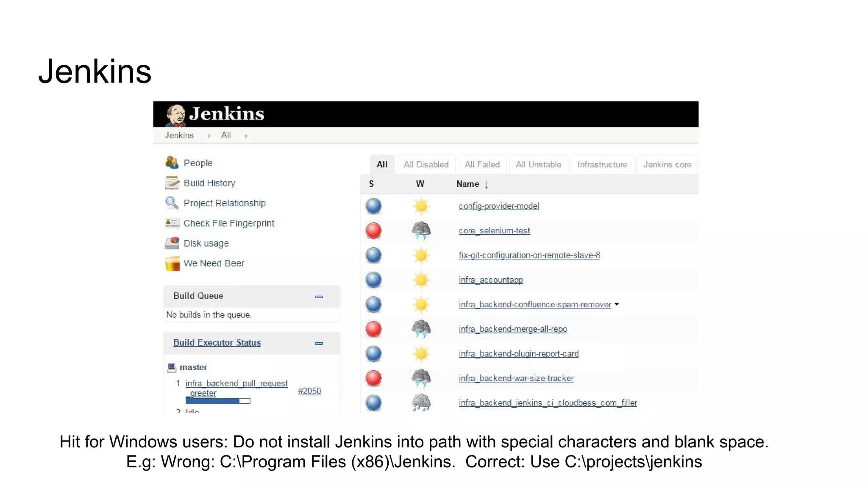This screenshot has height=488, width=868.
Task: Click the We Need Beer mug icon
Action: coord(172,263)
